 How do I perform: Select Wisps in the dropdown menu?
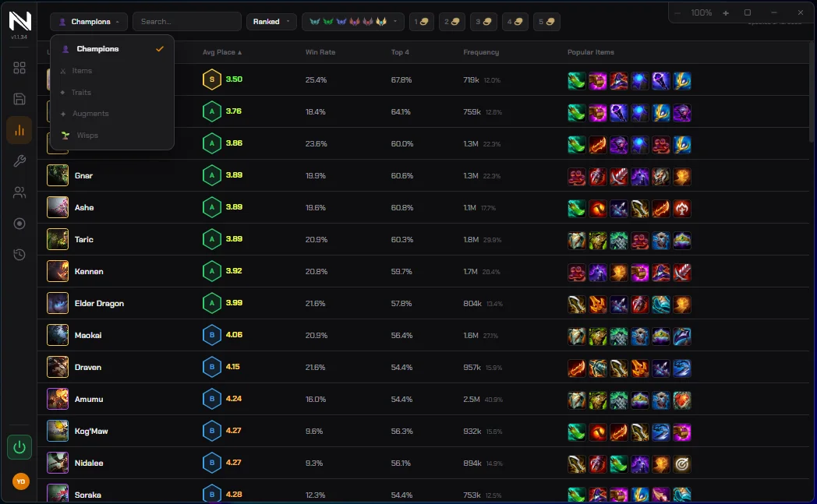[112, 136]
